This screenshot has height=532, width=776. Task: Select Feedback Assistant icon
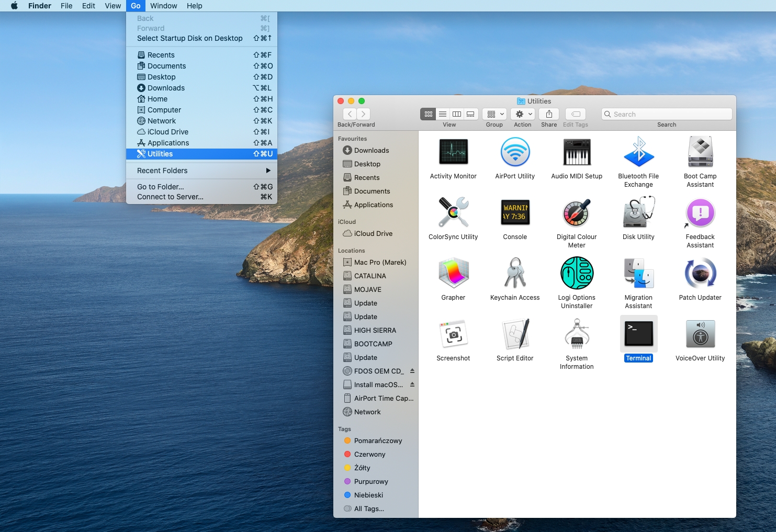[700, 212]
